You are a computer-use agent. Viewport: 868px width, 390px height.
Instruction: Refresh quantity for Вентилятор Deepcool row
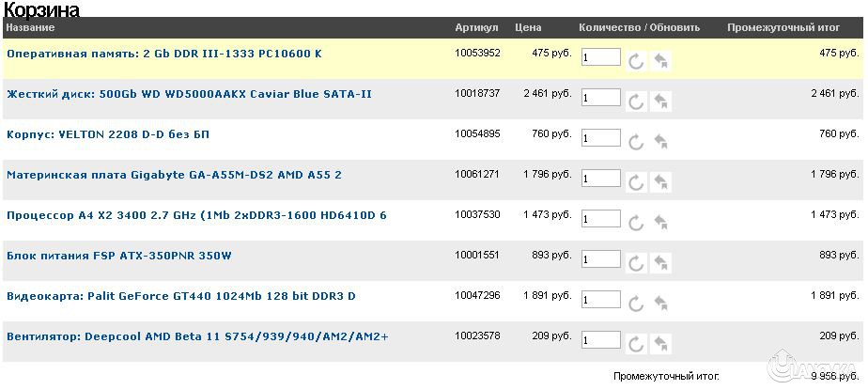click(x=636, y=345)
